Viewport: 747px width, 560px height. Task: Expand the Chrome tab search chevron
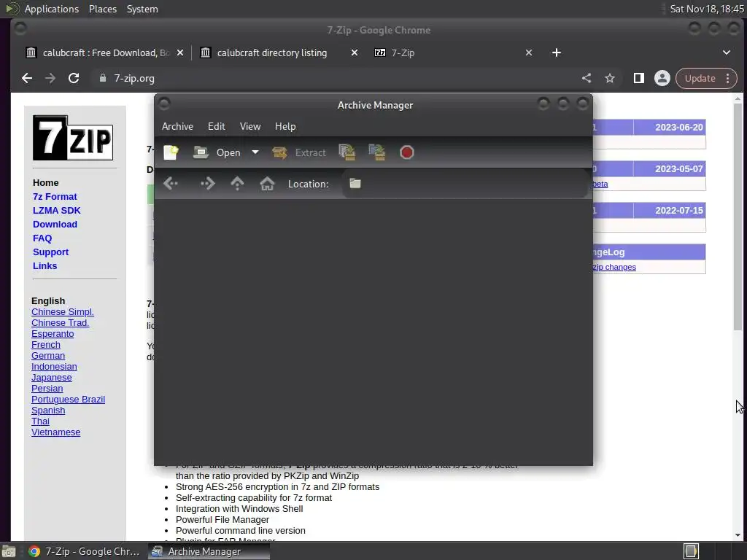[x=727, y=52]
